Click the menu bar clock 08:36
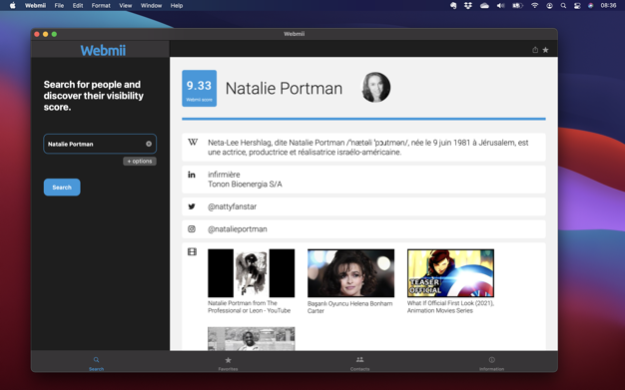This screenshot has width=625, height=390. click(x=608, y=6)
